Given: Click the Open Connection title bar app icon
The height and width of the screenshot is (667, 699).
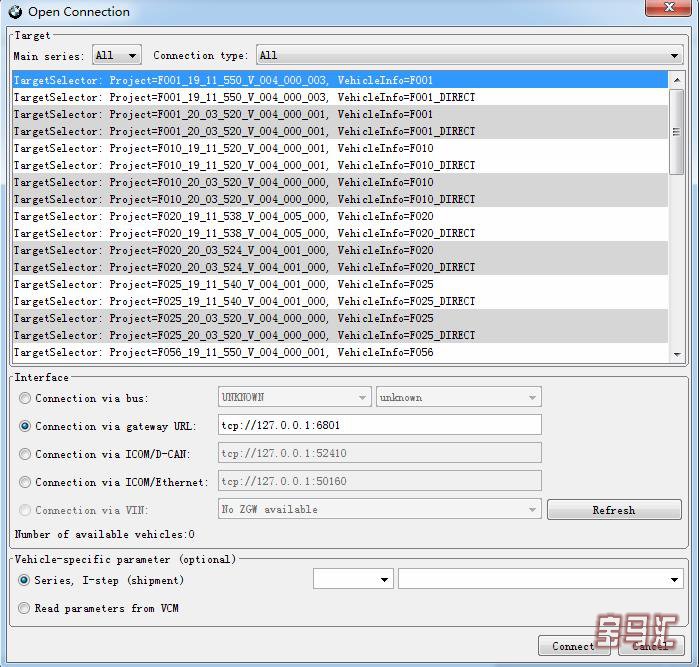Looking at the screenshot, I should (15, 12).
